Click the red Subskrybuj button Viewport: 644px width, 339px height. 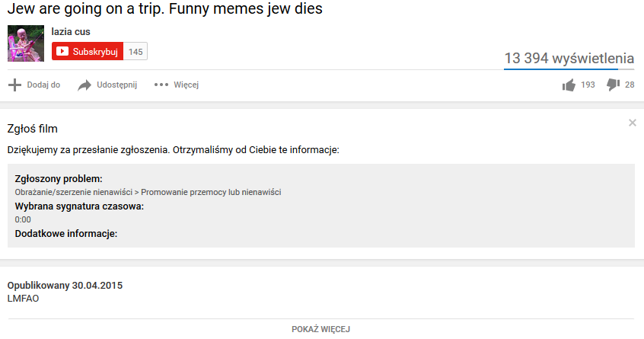click(87, 52)
